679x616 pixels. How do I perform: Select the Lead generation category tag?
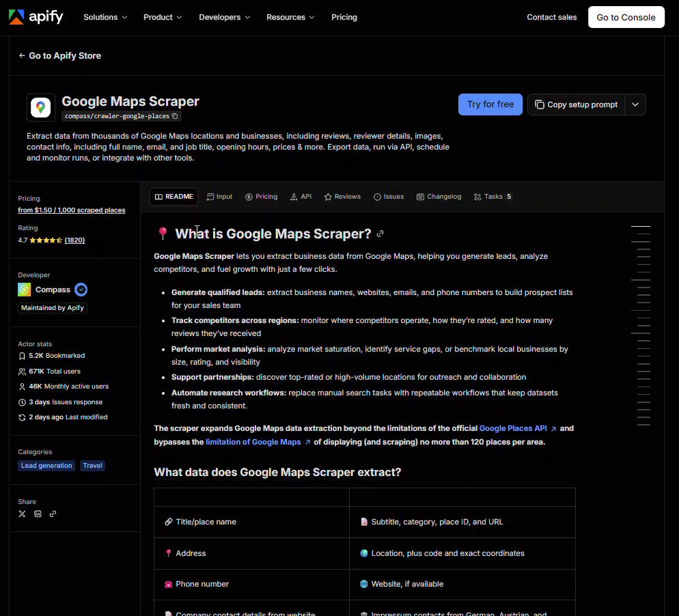(46, 466)
